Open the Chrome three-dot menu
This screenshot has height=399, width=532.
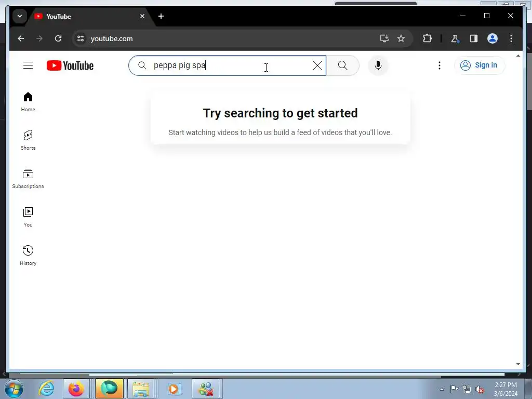tap(511, 38)
